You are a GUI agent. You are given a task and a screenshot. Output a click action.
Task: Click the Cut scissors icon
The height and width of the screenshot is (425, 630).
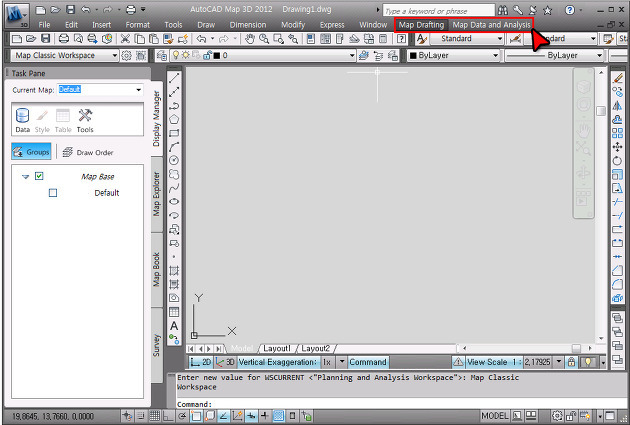point(125,39)
